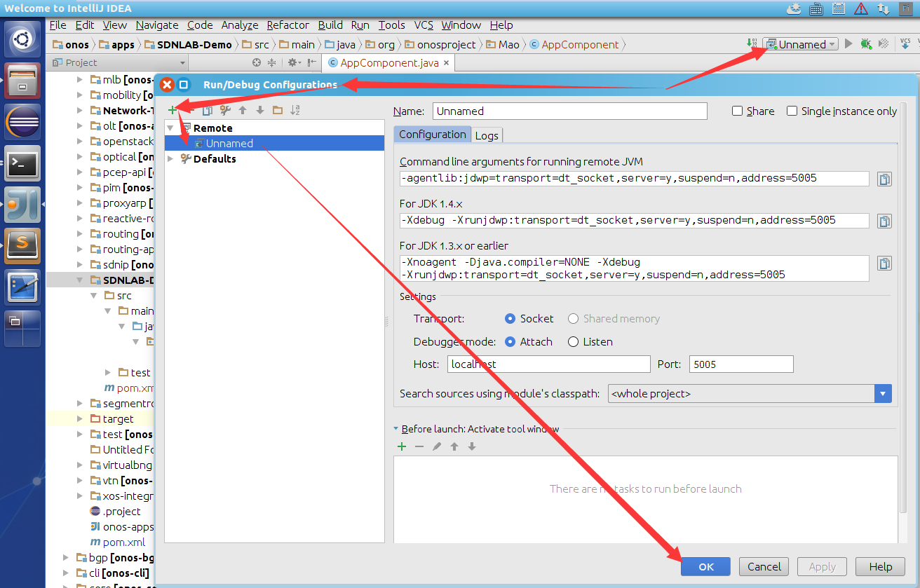The image size is (920, 588).
Task: Add a before-launch task
Action: pos(402,446)
